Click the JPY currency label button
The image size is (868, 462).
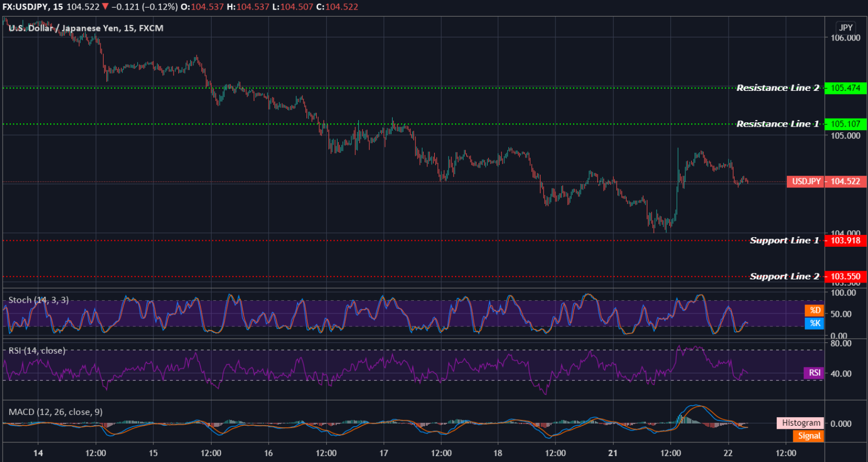tap(846, 27)
